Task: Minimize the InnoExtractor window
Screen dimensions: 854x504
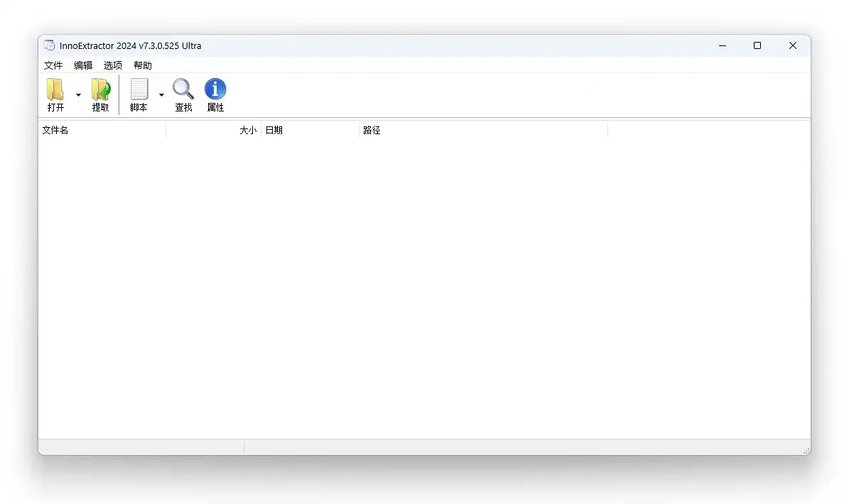Action: click(x=723, y=45)
